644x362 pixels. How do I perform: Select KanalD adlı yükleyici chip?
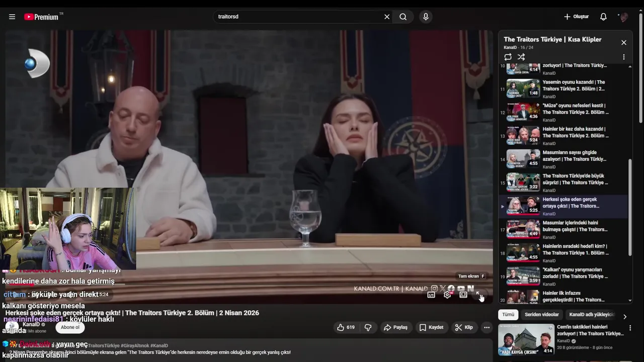pos(592,315)
